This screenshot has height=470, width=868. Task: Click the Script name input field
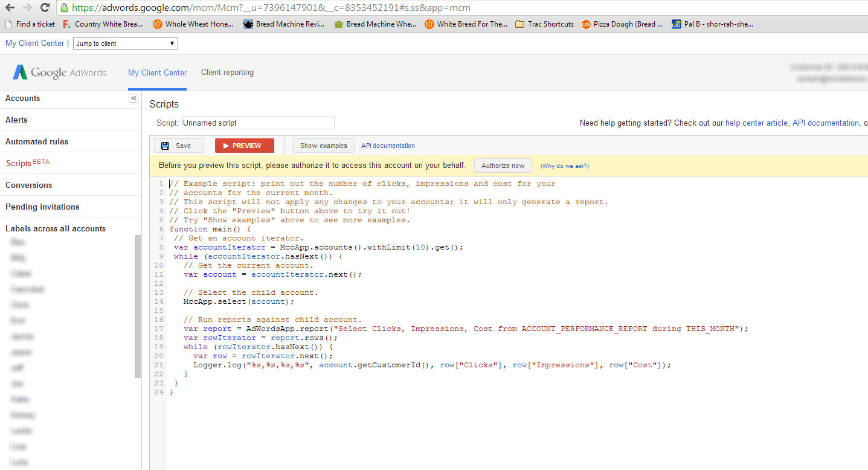258,123
